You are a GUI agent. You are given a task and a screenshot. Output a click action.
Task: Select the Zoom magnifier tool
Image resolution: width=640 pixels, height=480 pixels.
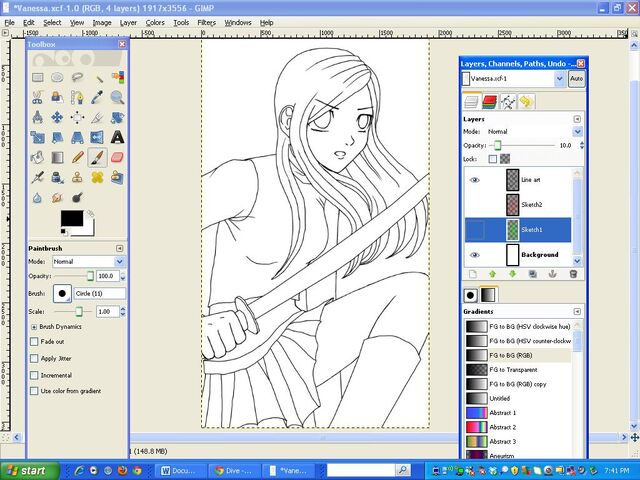tap(117, 98)
